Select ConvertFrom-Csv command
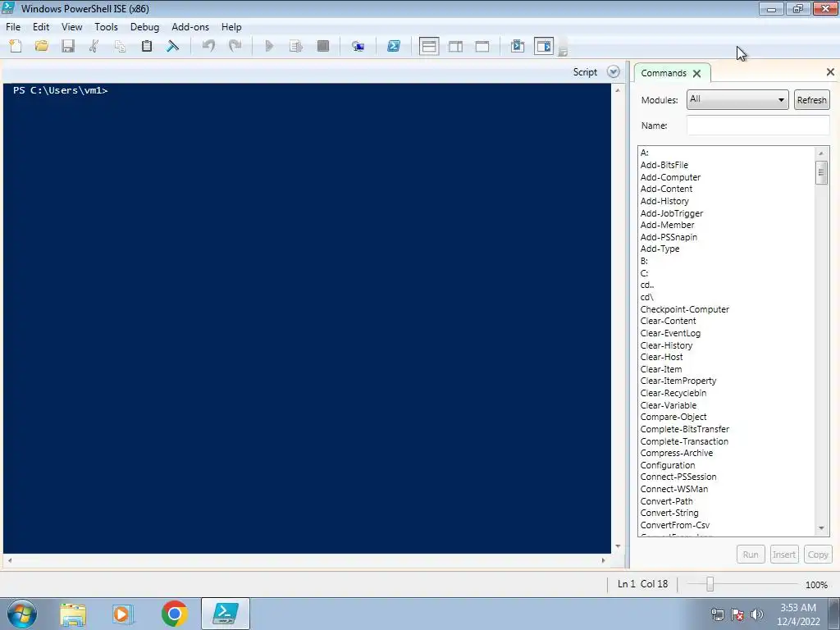Image resolution: width=840 pixels, height=630 pixels. pyautogui.click(x=675, y=526)
